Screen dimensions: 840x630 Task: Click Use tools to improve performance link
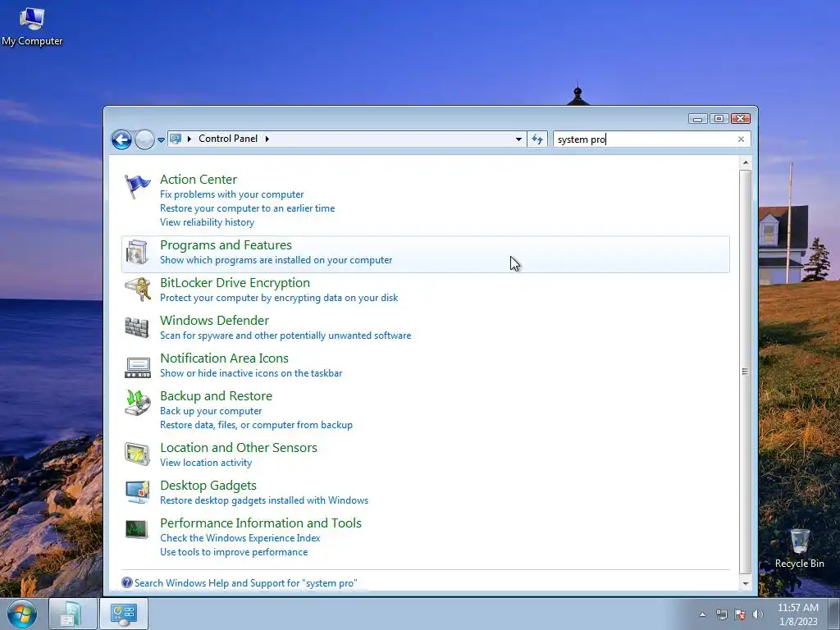pyautogui.click(x=234, y=552)
